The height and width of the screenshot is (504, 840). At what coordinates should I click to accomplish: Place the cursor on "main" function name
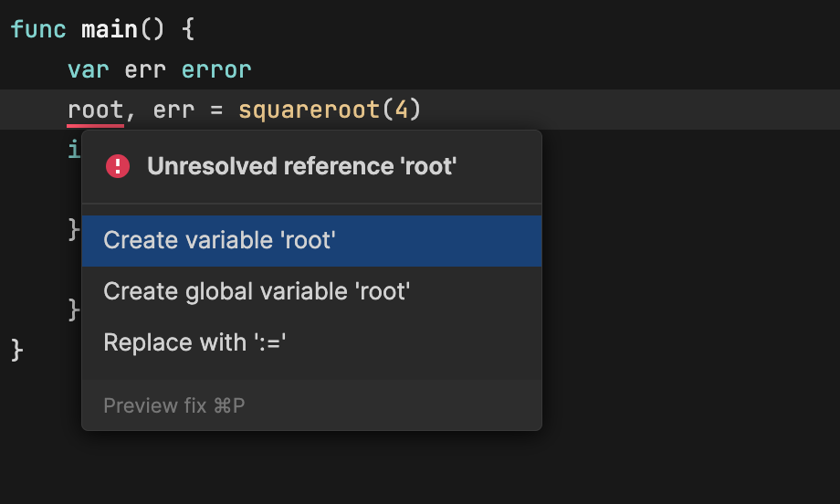coord(110,29)
